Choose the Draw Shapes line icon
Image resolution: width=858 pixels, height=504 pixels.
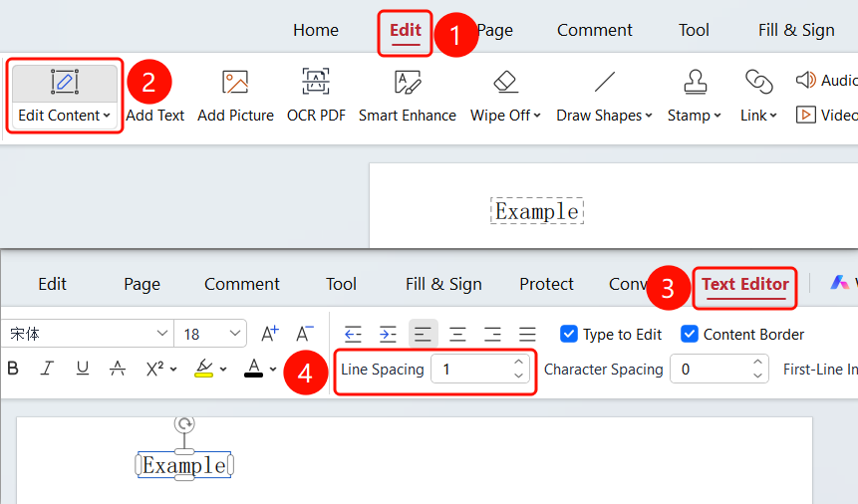[x=604, y=82]
